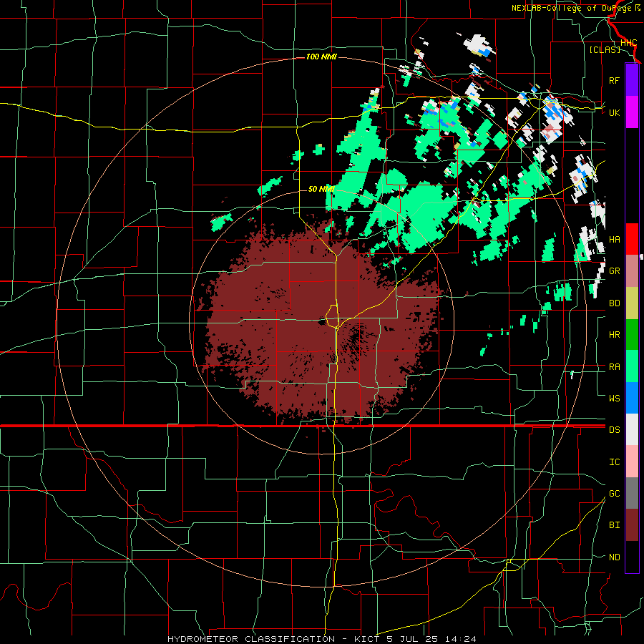Click the HA red legend swatch
This screenshot has height=644, width=644.
pyautogui.click(x=632, y=239)
